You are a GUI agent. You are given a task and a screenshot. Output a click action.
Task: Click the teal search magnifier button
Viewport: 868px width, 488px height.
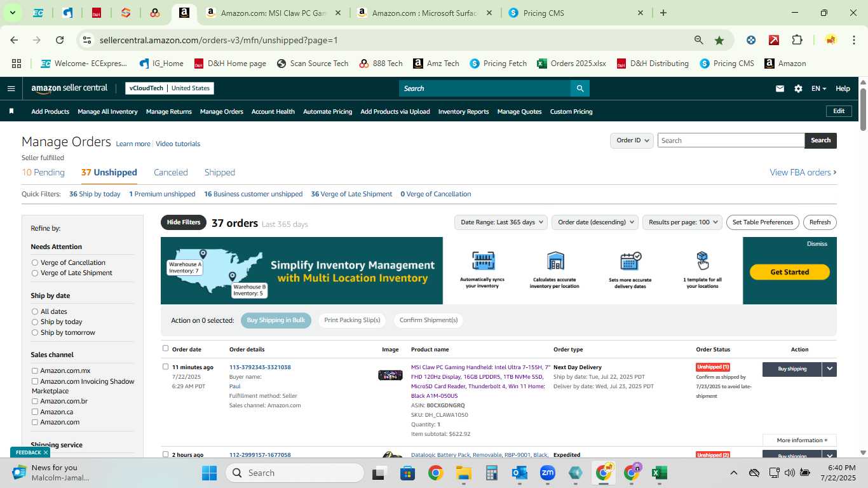pos(580,88)
